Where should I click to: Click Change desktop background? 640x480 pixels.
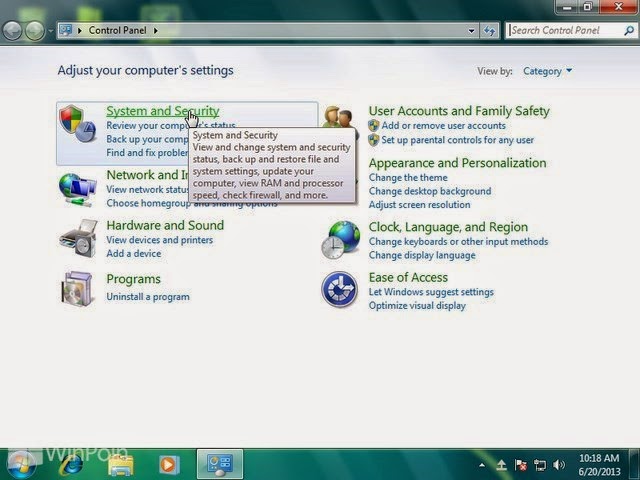tap(430, 191)
